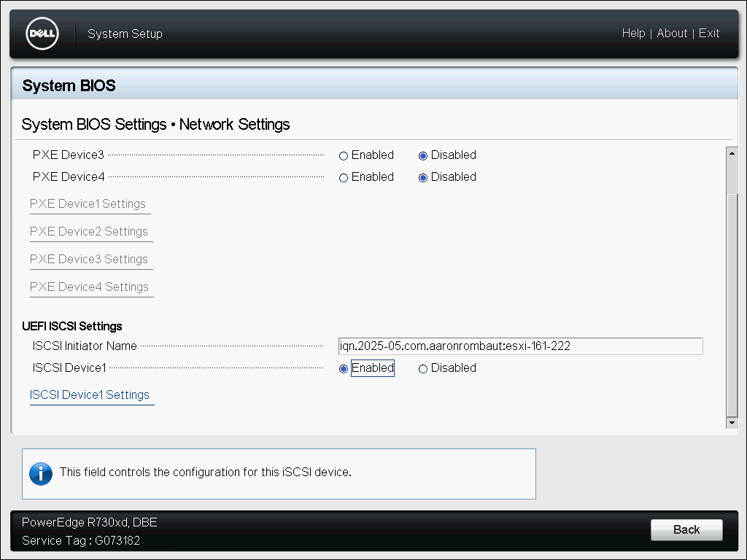Open PXE Device3 Settings link
Viewport: 747px width, 560px height.
(89, 260)
